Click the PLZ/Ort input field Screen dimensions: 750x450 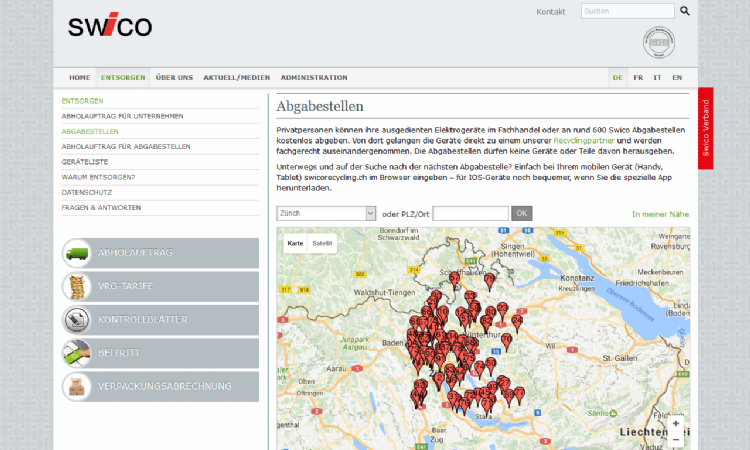pyautogui.click(x=471, y=213)
